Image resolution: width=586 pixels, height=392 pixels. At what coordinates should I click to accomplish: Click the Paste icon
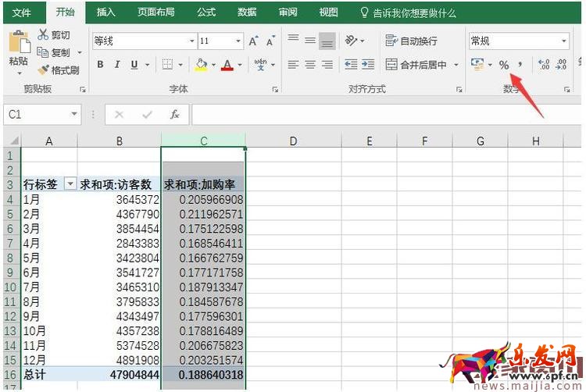point(19,42)
